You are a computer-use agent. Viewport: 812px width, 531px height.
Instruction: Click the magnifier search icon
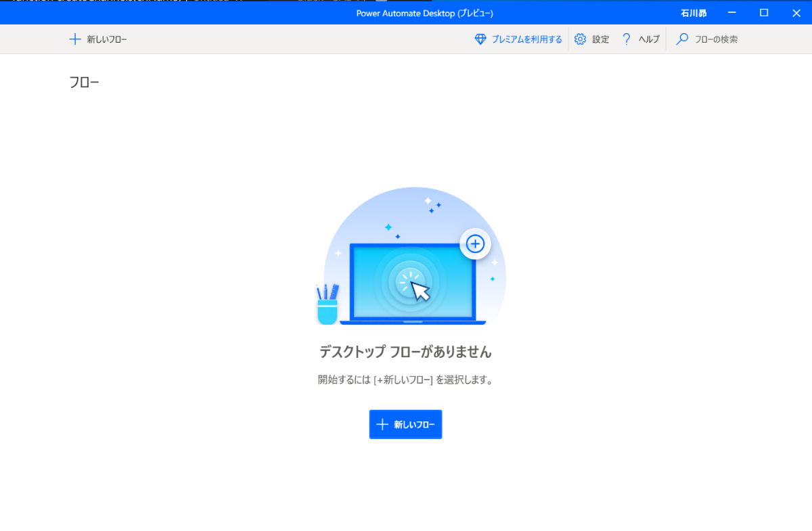point(682,39)
